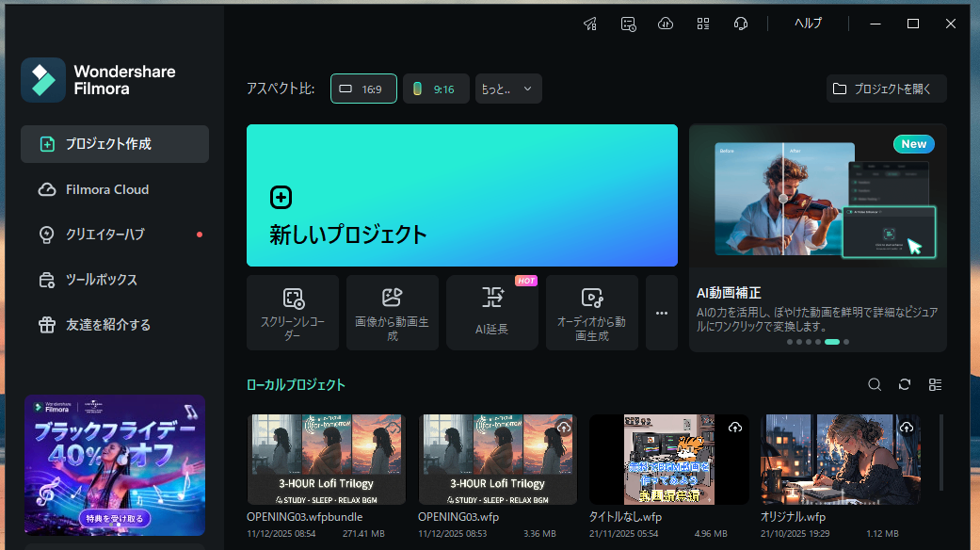Refresh the local project list
980x550 pixels.
coord(904,384)
